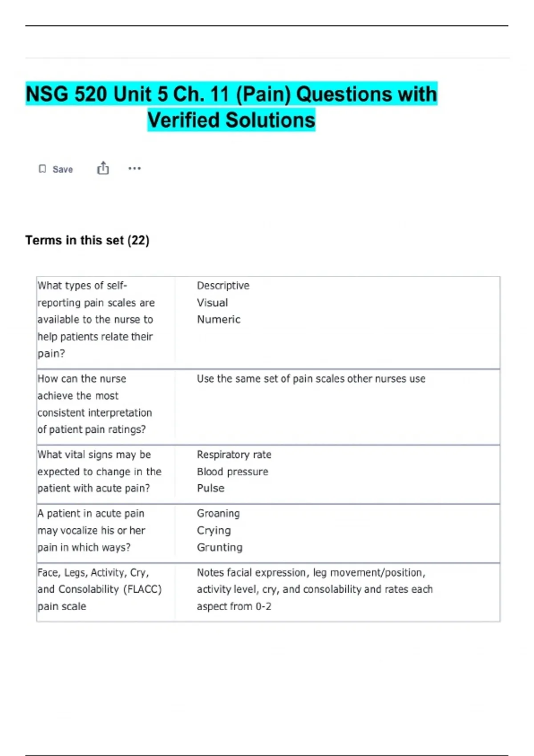Select the FLACC pain scale term
Image resolution: width=534 pixels, height=756 pixels.
pos(99,589)
